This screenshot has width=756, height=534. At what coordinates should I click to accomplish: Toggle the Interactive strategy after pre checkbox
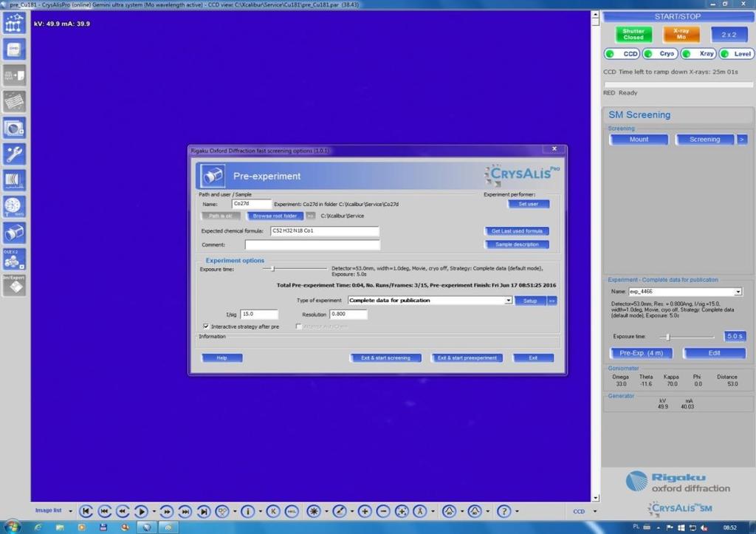tap(207, 326)
